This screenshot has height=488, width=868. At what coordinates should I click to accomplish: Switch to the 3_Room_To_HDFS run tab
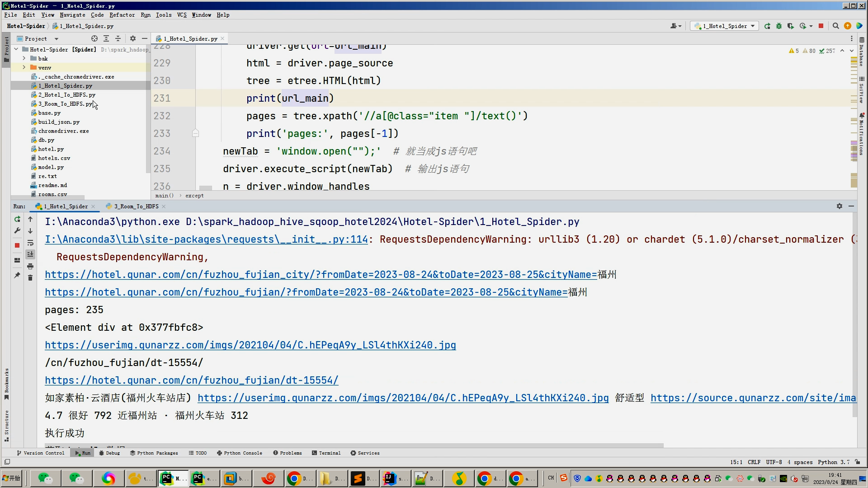tap(136, 206)
